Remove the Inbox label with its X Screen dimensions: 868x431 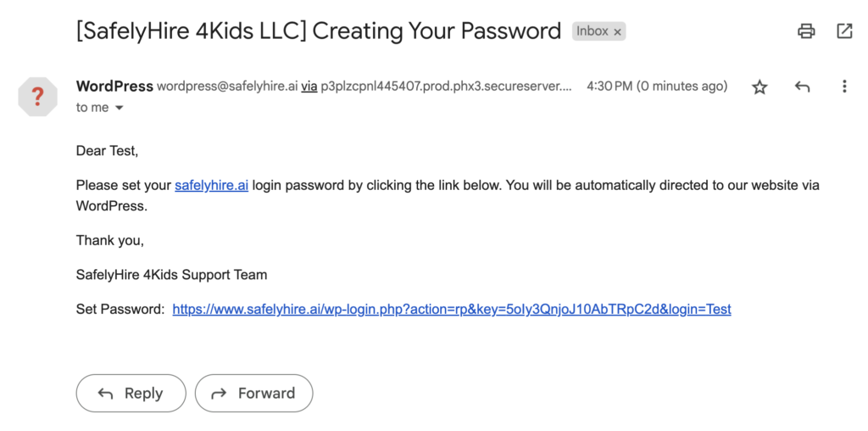point(618,32)
